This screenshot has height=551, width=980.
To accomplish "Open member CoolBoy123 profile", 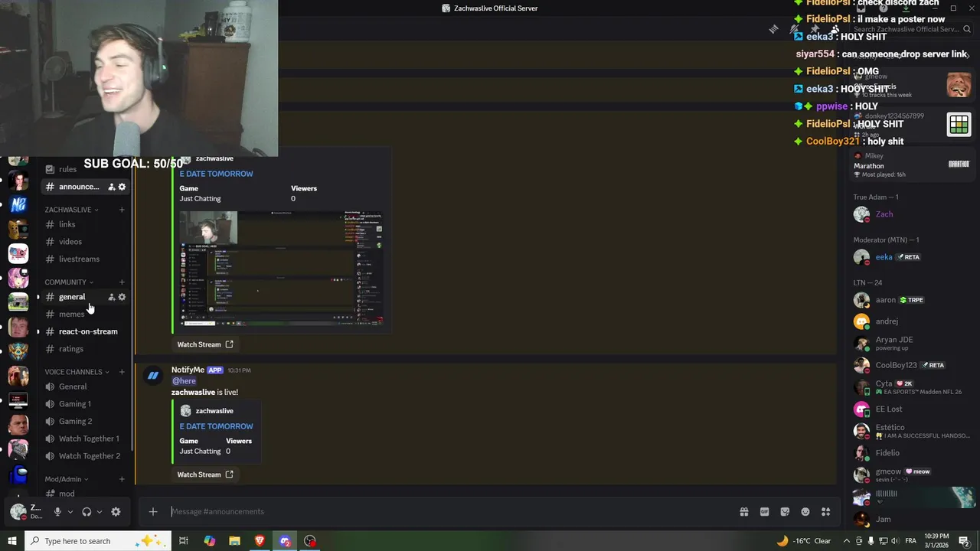I will 910,365.
